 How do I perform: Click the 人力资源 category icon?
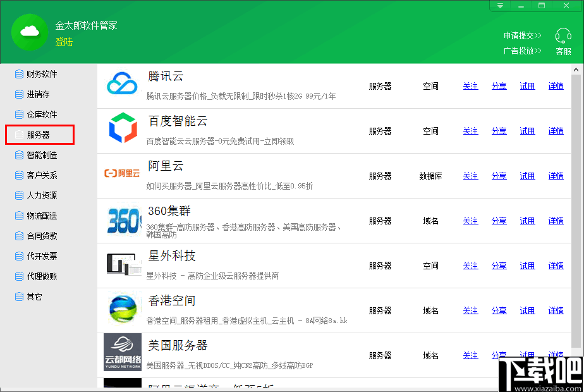pos(20,195)
